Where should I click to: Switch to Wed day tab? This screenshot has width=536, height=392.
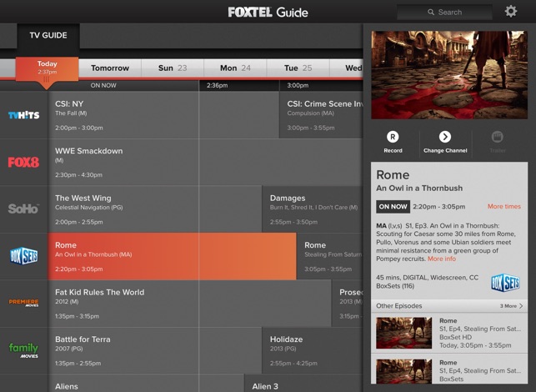pyautogui.click(x=346, y=68)
